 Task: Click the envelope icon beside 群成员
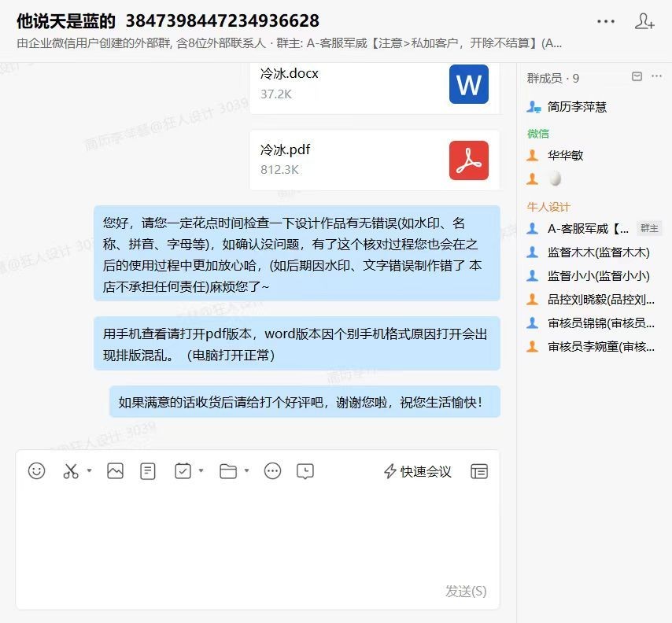[x=637, y=76]
